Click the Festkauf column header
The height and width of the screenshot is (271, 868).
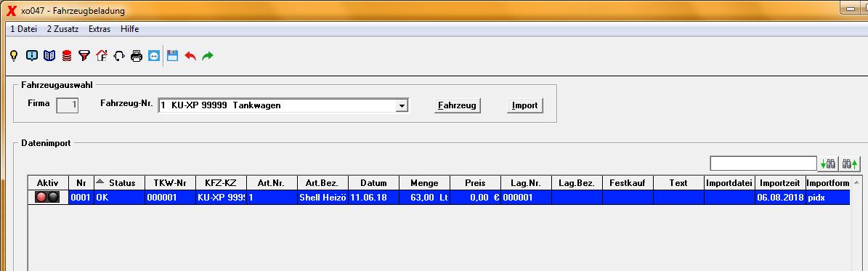tap(628, 182)
